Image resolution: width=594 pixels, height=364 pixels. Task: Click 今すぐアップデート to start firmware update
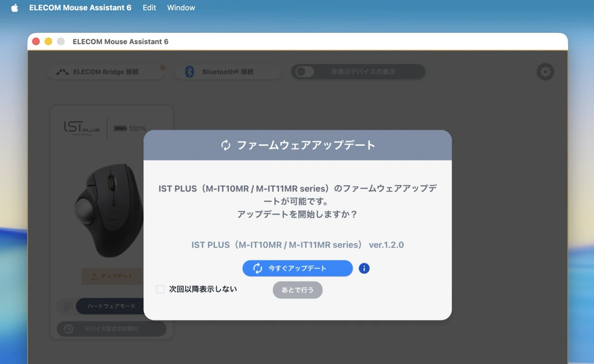pyautogui.click(x=297, y=268)
